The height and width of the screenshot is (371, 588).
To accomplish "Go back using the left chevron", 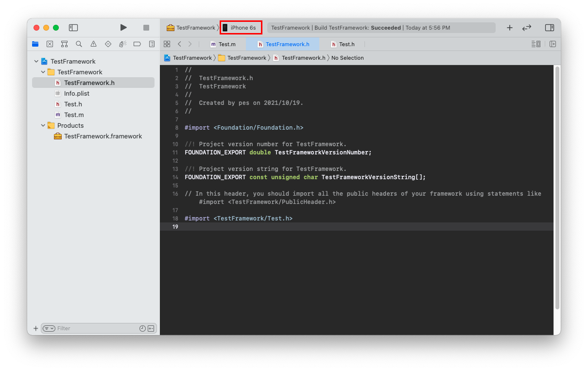I will click(x=179, y=44).
